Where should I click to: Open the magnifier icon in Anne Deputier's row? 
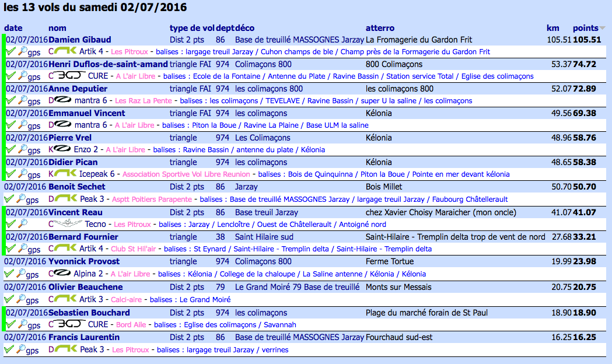pyautogui.click(x=23, y=100)
